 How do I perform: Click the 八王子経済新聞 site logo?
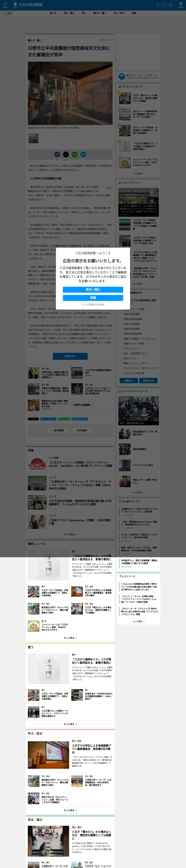28,5
